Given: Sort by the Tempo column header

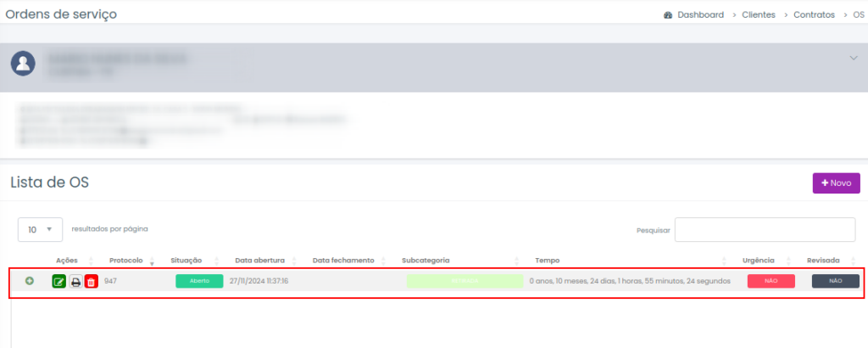Looking at the screenshot, I should [548, 260].
